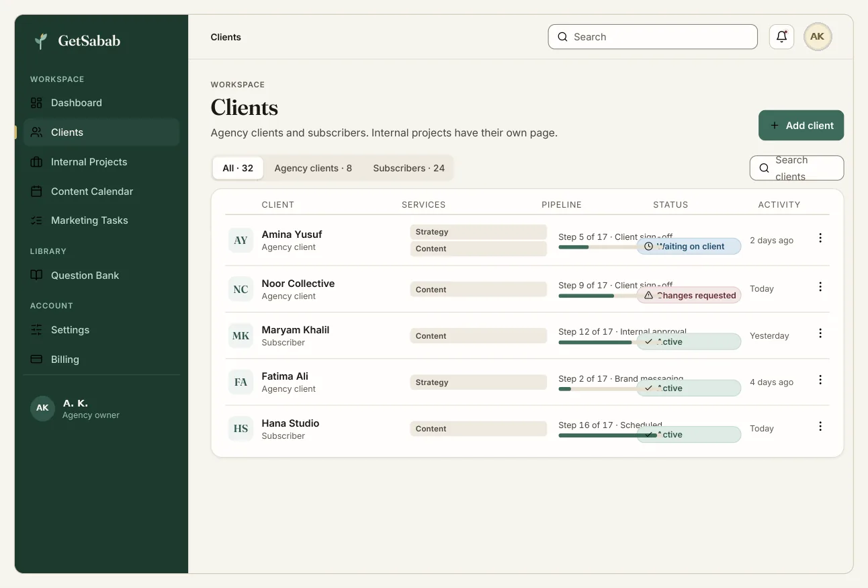This screenshot has width=868, height=588.
Task: Click the Maryam Khalil client name
Action: (296, 330)
